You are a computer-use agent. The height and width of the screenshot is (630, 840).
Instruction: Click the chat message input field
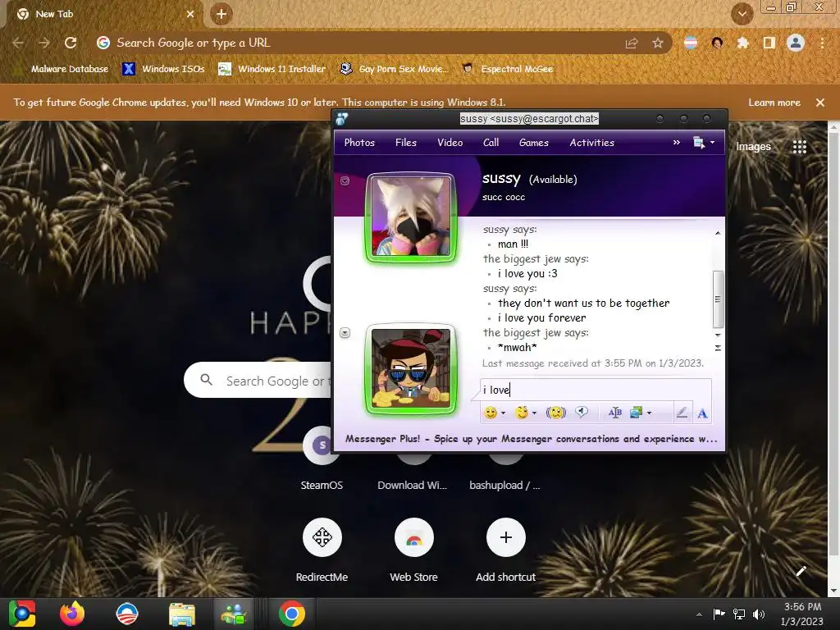pos(596,390)
